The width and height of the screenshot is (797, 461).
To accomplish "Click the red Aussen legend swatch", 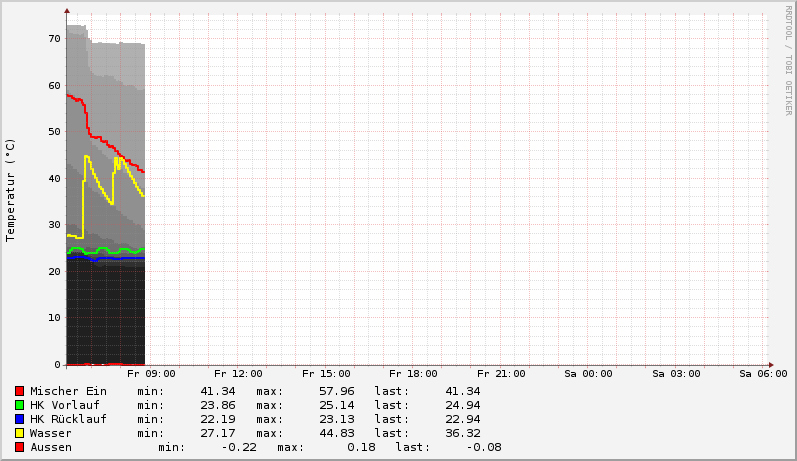I will pyautogui.click(x=19, y=447).
